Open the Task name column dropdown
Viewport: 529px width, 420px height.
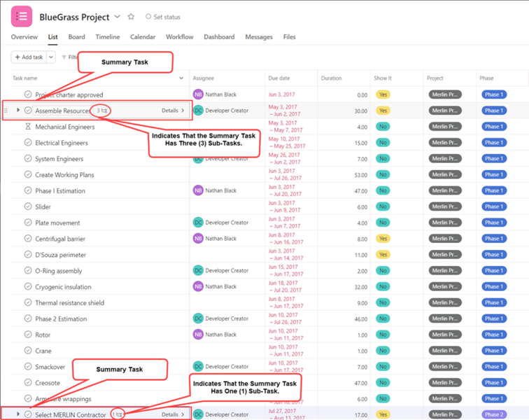181,78
